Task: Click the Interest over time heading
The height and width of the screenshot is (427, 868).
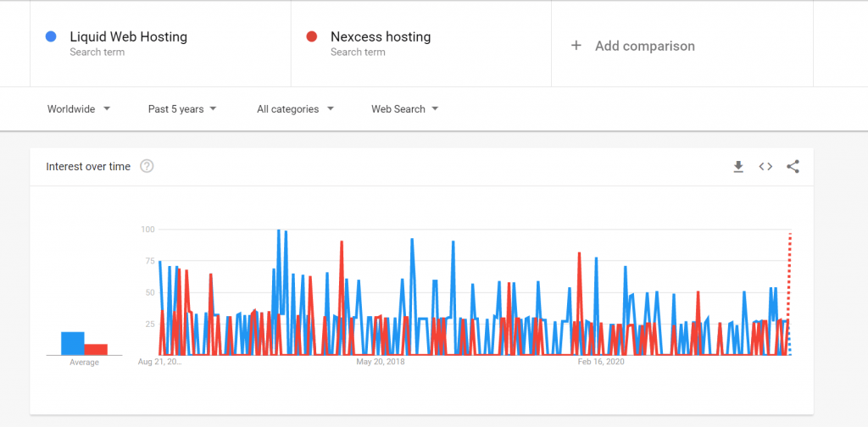Action: 88,167
